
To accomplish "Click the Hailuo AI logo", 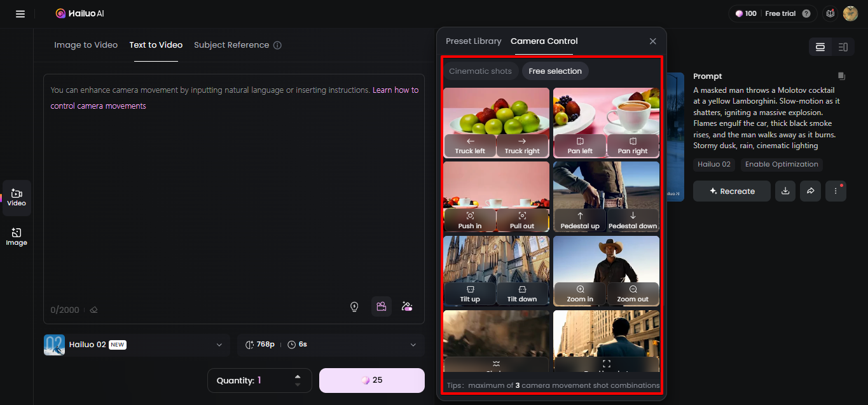I will [80, 13].
